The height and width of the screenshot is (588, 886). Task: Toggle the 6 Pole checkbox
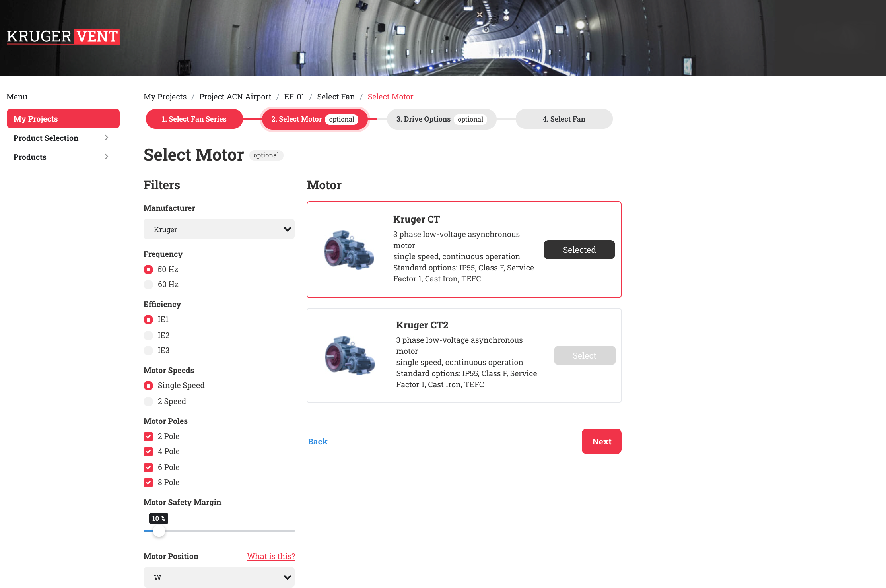pyautogui.click(x=148, y=467)
